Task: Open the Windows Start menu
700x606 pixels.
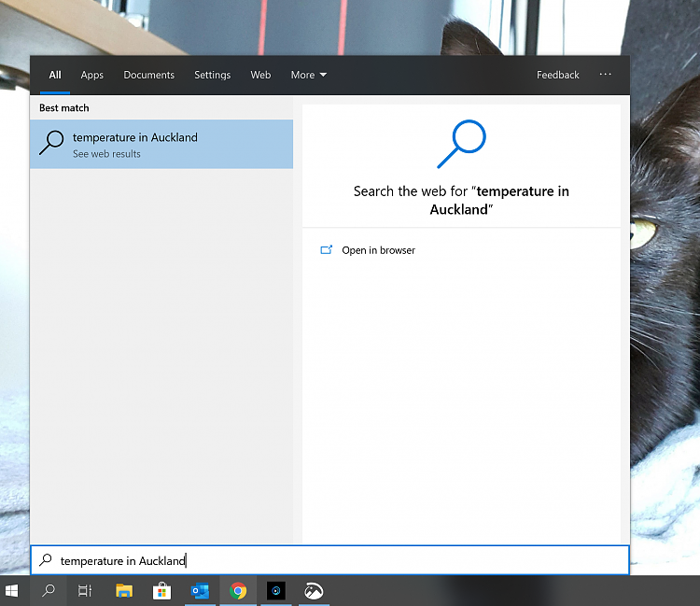Action: [x=11, y=591]
